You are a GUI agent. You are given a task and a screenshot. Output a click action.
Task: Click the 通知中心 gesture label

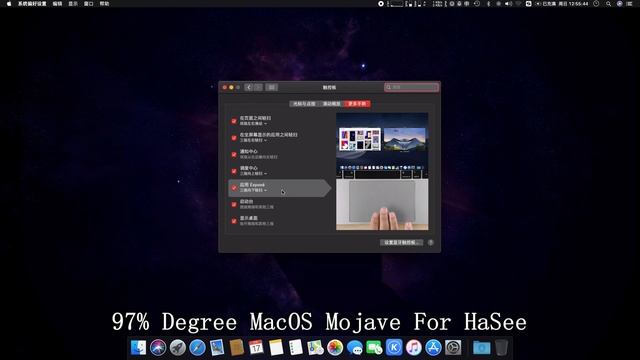(x=249, y=151)
